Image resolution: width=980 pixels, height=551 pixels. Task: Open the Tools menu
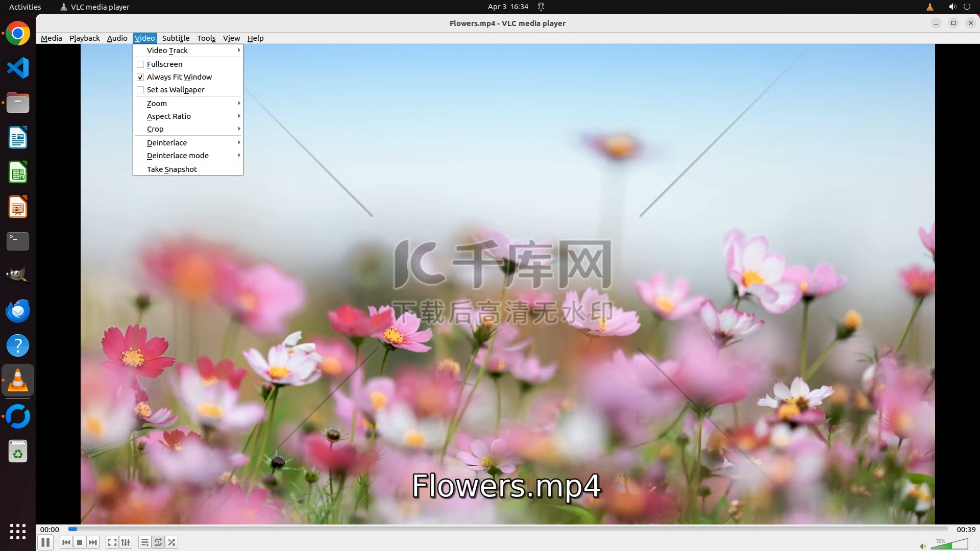[x=206, y=38]
